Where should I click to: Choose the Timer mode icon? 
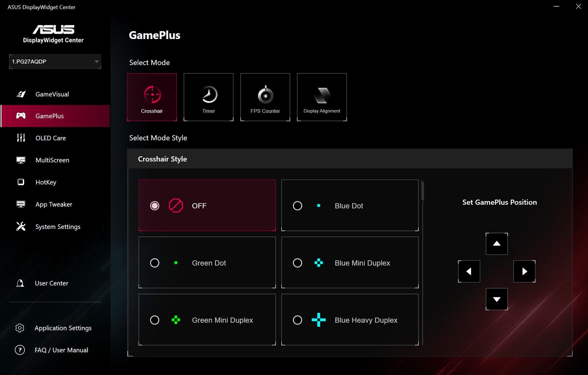(209, 95)
